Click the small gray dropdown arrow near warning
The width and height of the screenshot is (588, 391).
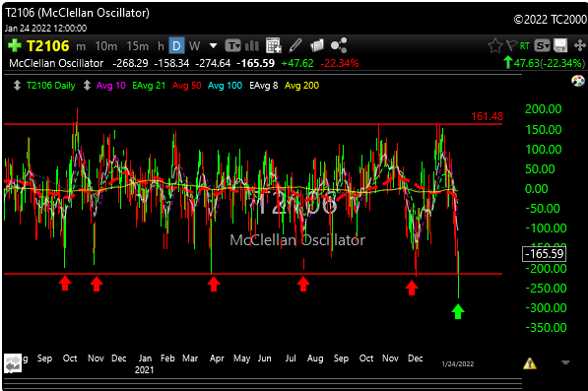pos(565,362)
